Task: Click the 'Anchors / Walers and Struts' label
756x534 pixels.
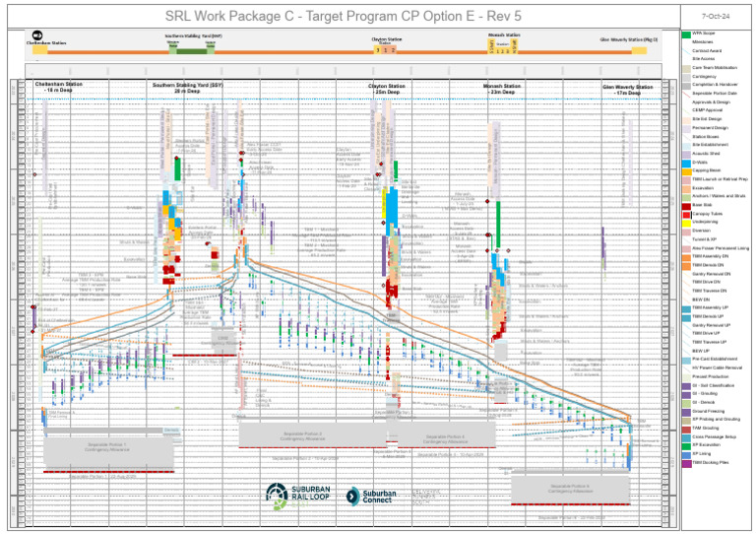Action: [x=719, y=196]
